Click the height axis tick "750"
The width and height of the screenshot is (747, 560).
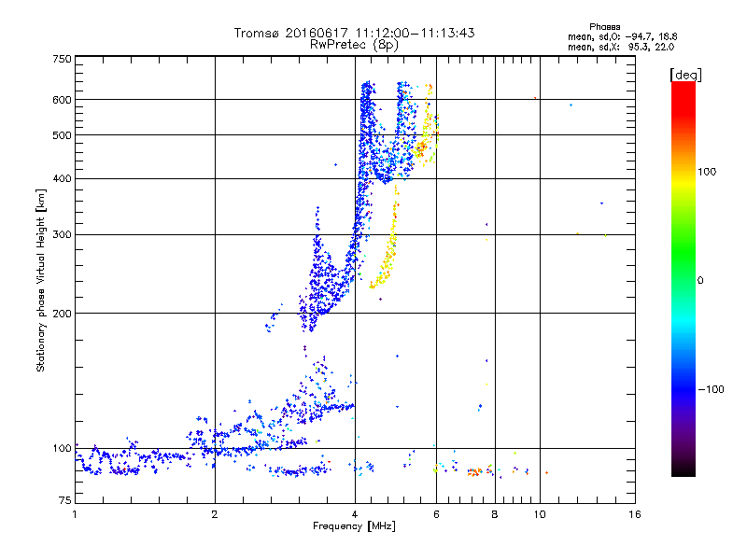coord(62,59)
